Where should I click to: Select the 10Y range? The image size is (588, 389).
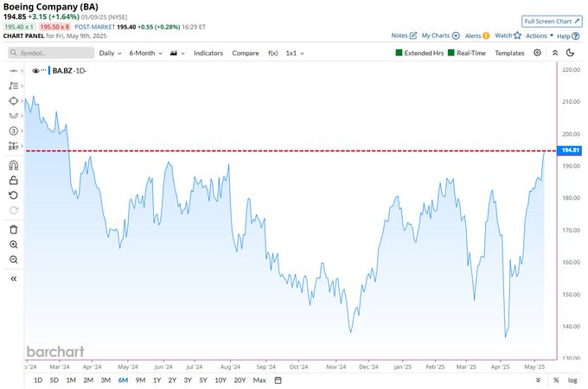(x=220, y=380)
